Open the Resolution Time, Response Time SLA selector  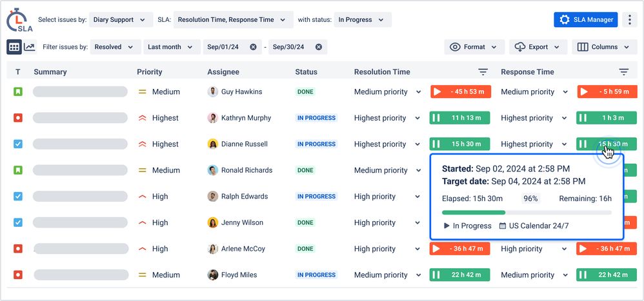tap(233, 20)
